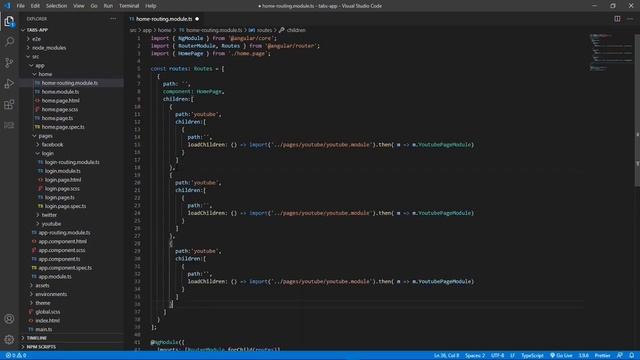The height and width of the screenshot is (360, 640).
Task: Open Explorer panel more actions ellipsis
Action: pos(113,19)
